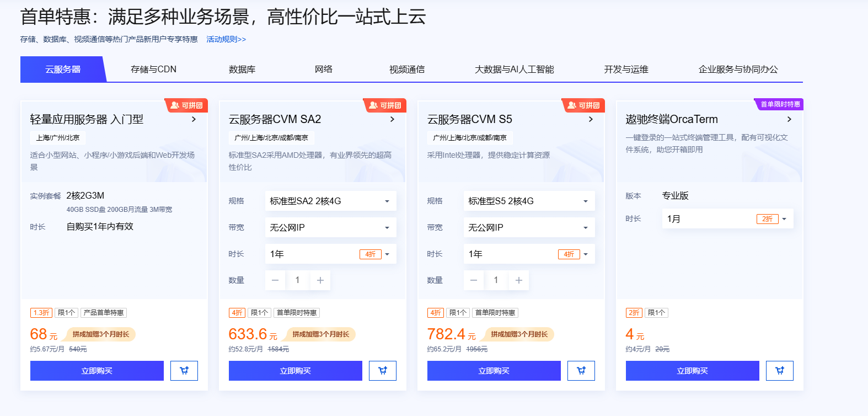This screenshot has height=416, width=868.
Task: Add 轻量应用服务器 入门型 to cart
Action: (184, 371)
